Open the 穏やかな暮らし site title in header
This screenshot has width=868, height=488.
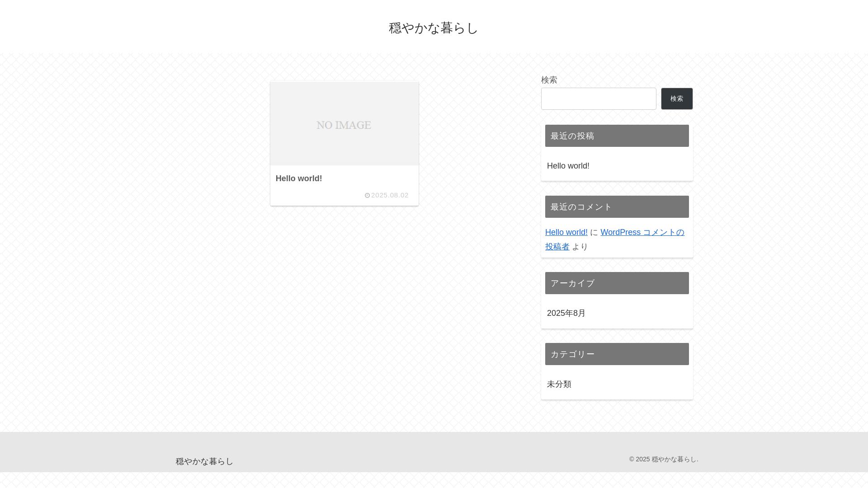433,28
